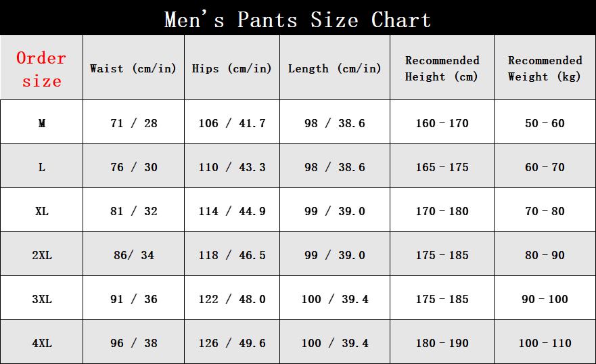Screen dimensions: 596x364
Task: Click the L size row label
Action: (42, 167)
